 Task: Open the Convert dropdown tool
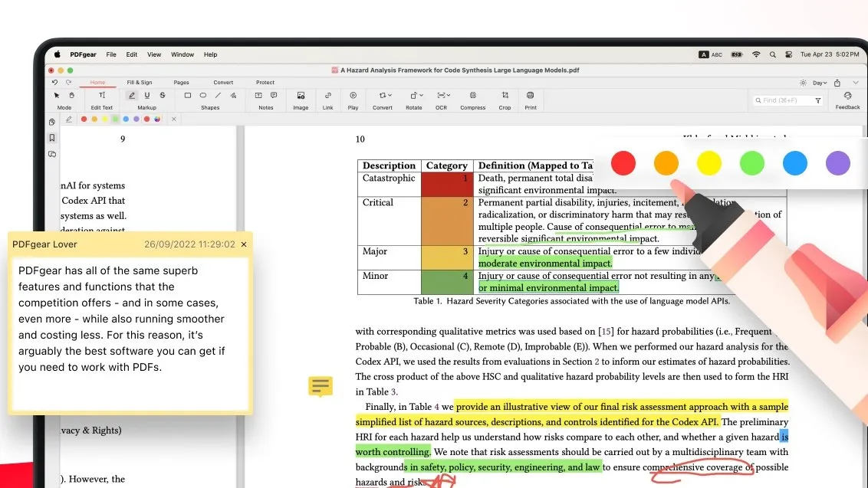(384, 96)
